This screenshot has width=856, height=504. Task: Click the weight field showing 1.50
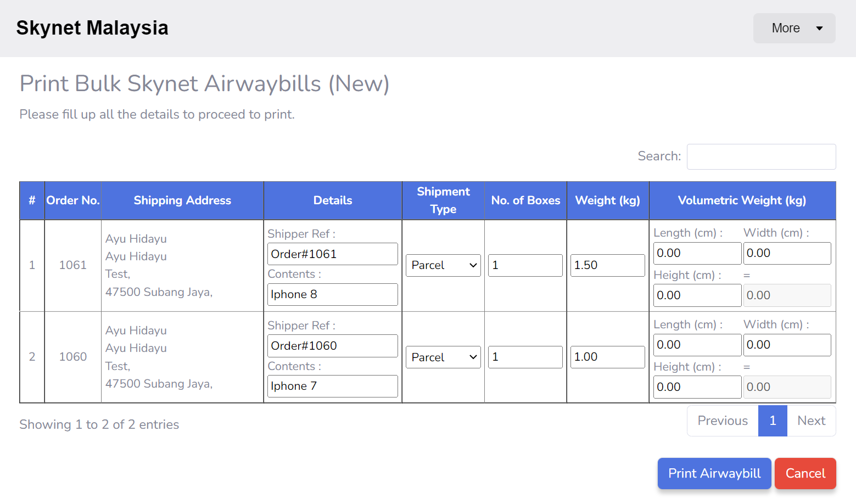coord(607,265)
